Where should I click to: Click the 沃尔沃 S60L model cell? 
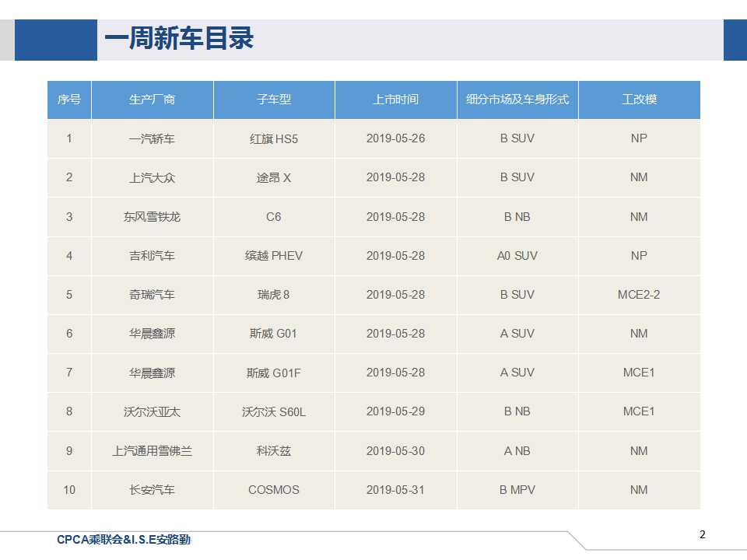(x=274, y=412)
